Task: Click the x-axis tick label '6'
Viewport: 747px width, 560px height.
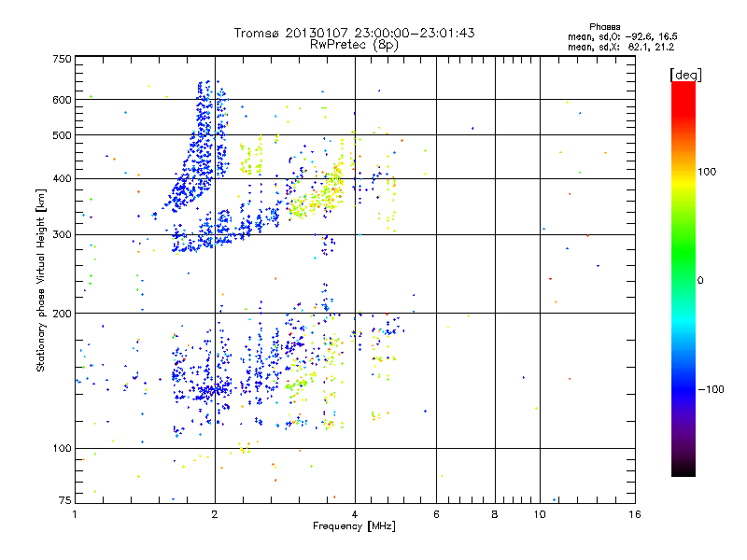Action: click(436, 514)
